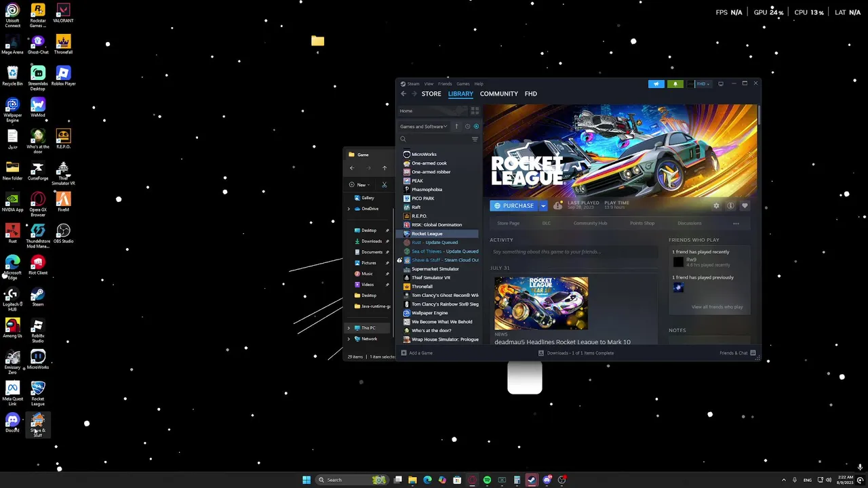Click Add a Game in Steam

pos(417,353)
